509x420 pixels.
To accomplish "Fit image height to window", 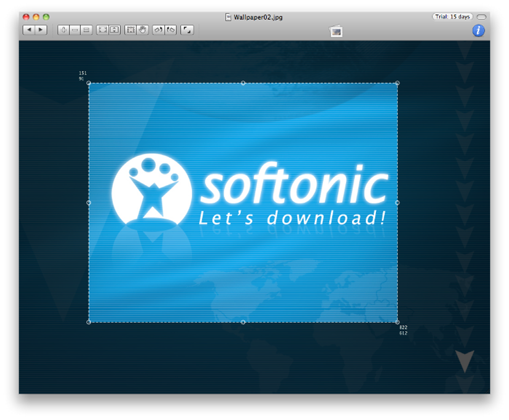I will click(x=114, y=30).
